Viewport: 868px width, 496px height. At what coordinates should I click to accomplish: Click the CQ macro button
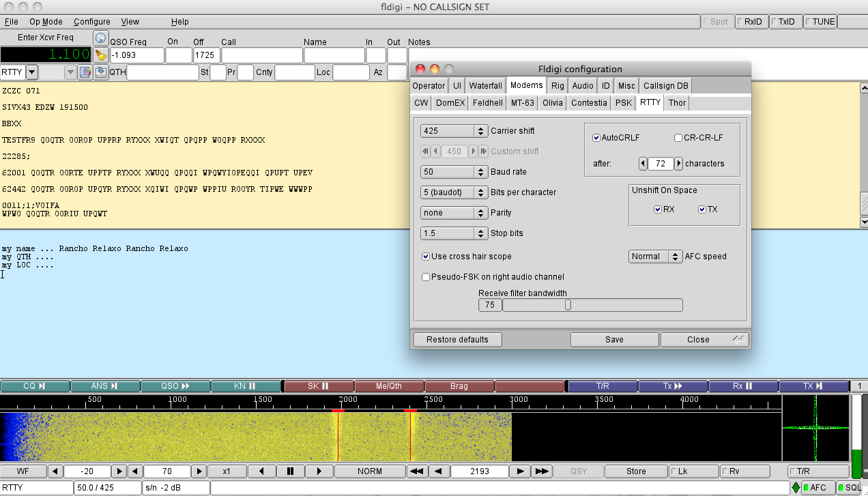tap(35, 386)
